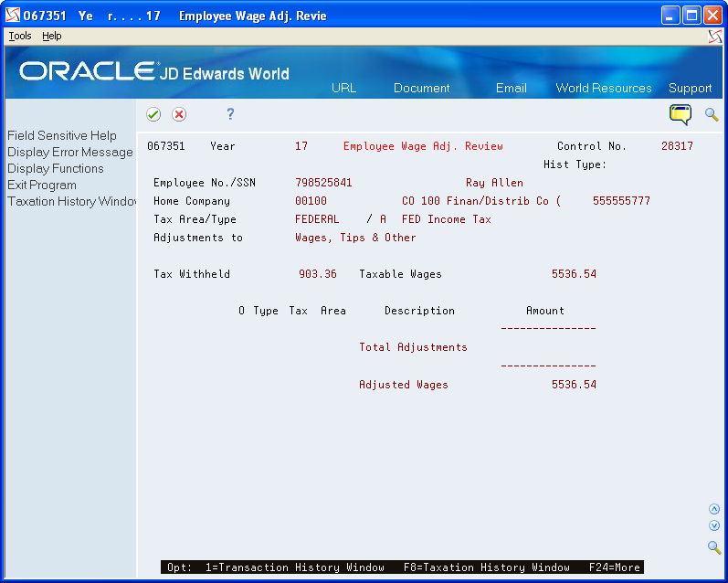Click the Year field value 17

(301, 146)
